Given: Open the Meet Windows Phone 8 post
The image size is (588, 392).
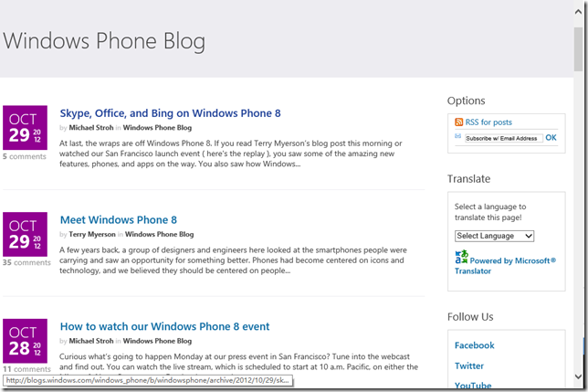Looking at the screenshot, I should point(118,220).
